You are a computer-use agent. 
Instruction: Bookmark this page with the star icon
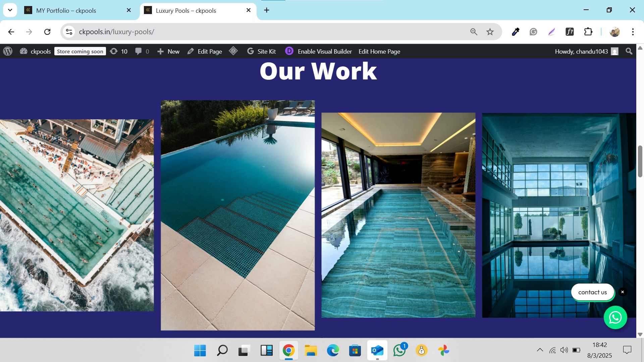[x=490, y=32]
